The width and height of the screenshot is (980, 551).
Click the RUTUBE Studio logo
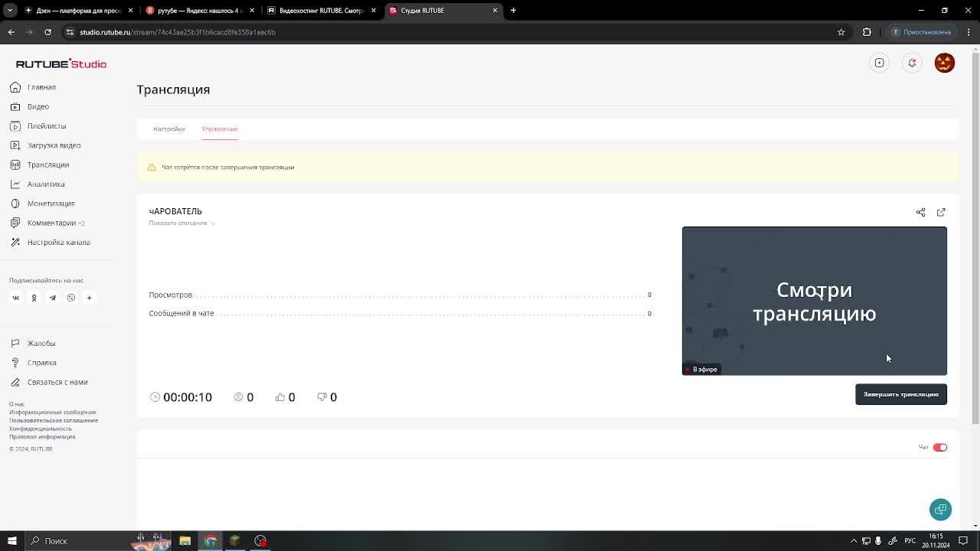click(61, 64)
